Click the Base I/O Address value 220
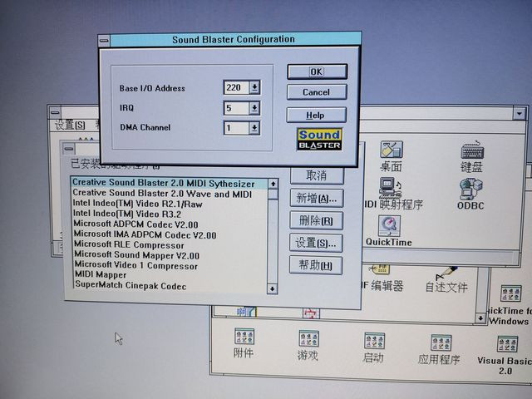The image size is (532, 399). tap(236, 87)
